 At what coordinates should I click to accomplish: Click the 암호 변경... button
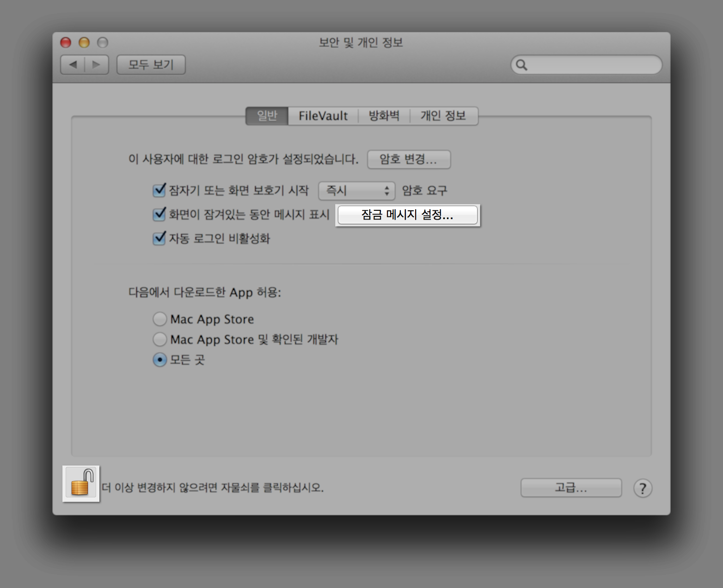point(409,159)
